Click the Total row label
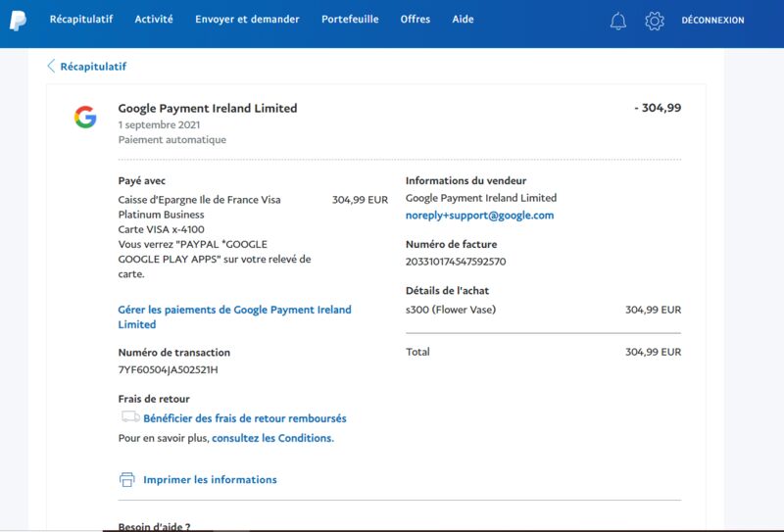The image size is (784, 532). coord(417,352)
